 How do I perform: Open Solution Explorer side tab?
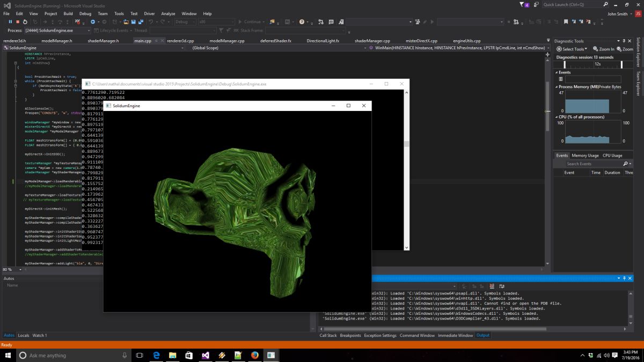pos(639,52)
